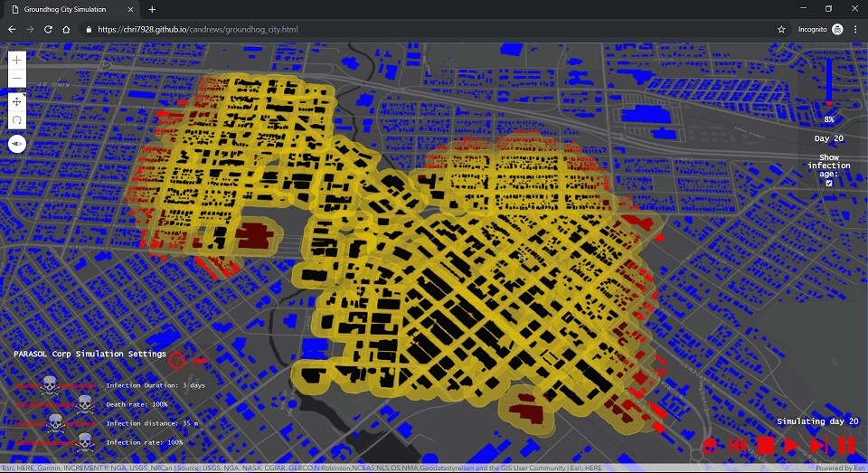
Task: Click 'Infection Duration: 3 days' label
Action: pos(156,385)
